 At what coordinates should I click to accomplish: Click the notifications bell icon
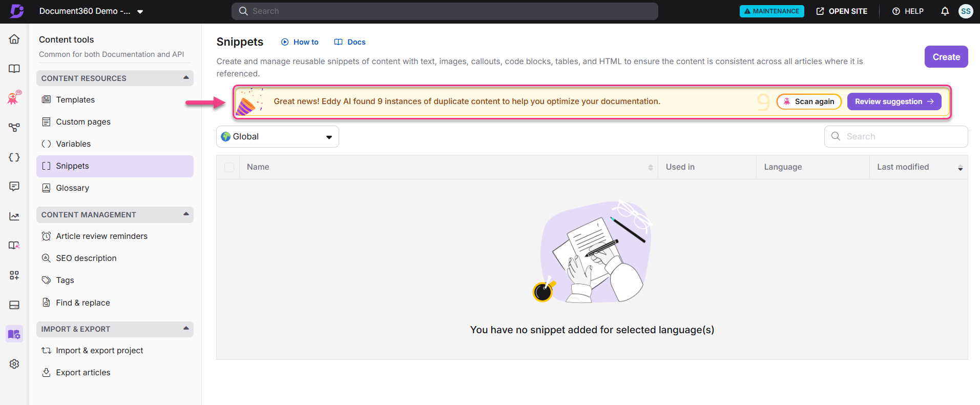tap(945, 11)
